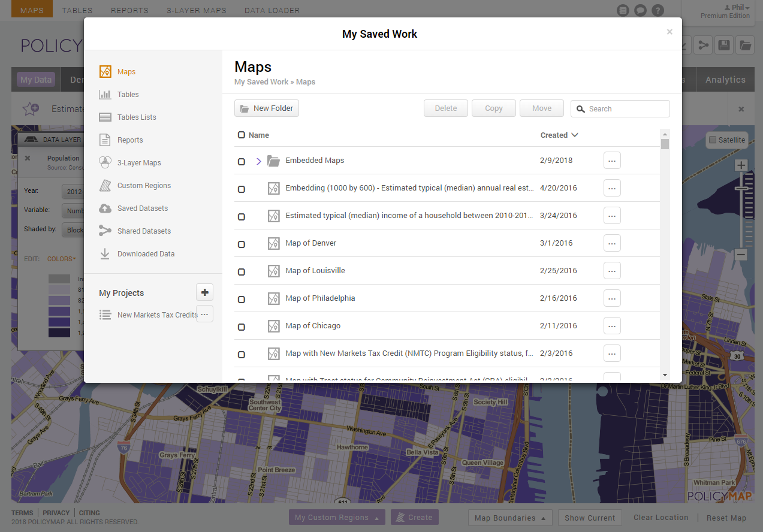Viewport: 763px width, 532px height.
Task: Click the Search input field
Action: (620, 108)
